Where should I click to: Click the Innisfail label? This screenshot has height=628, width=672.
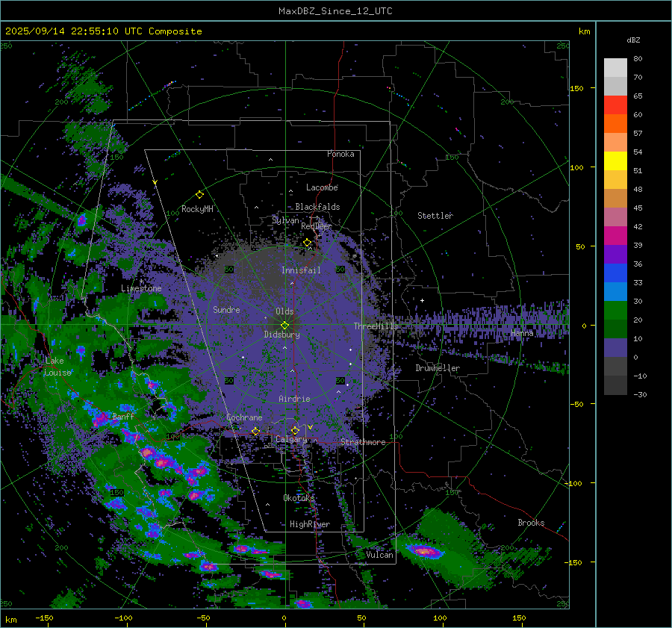(301, 270)
